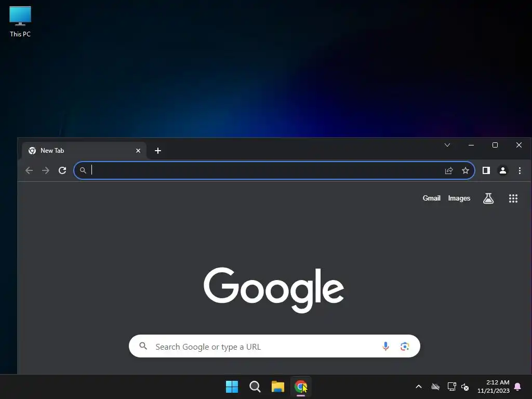This screenshot has height=399, width=532.
Task: Open Chrome's three-dot menu
Action: point(520,170)
